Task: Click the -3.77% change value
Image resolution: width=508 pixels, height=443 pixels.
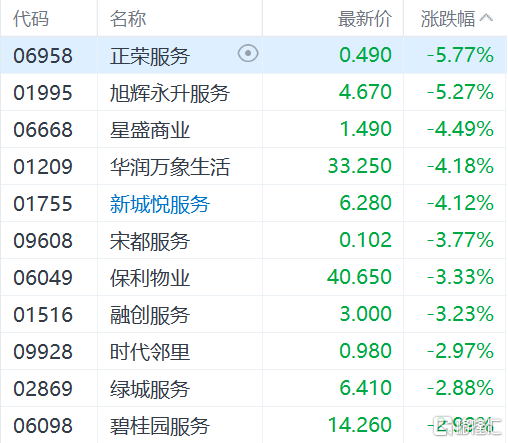Action: [x=460, y=240]
